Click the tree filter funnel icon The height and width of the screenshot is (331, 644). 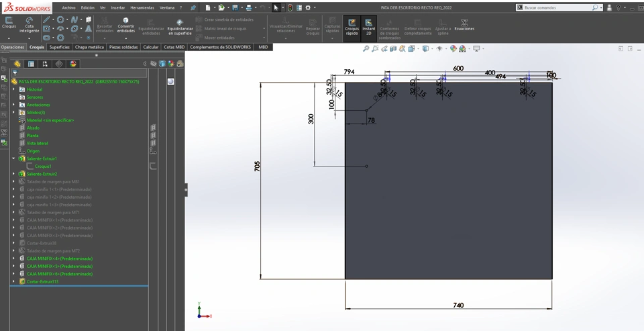(x=15, y=73)
